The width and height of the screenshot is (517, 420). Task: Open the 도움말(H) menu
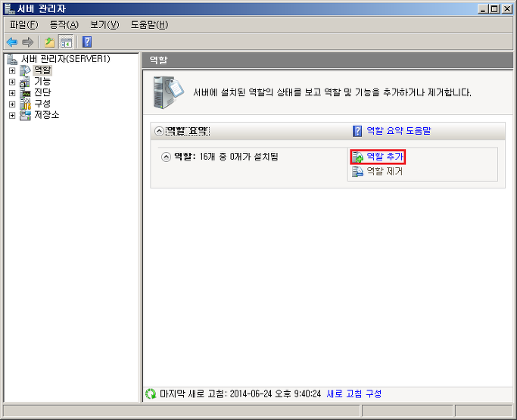point(149,25)
